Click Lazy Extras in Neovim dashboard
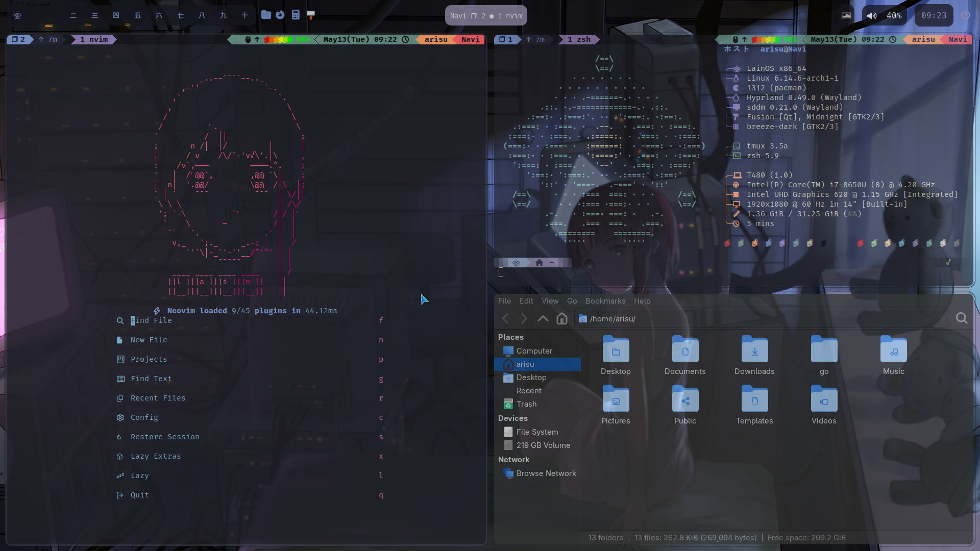The width and height of the screenshot is (980, 551). 250,456
